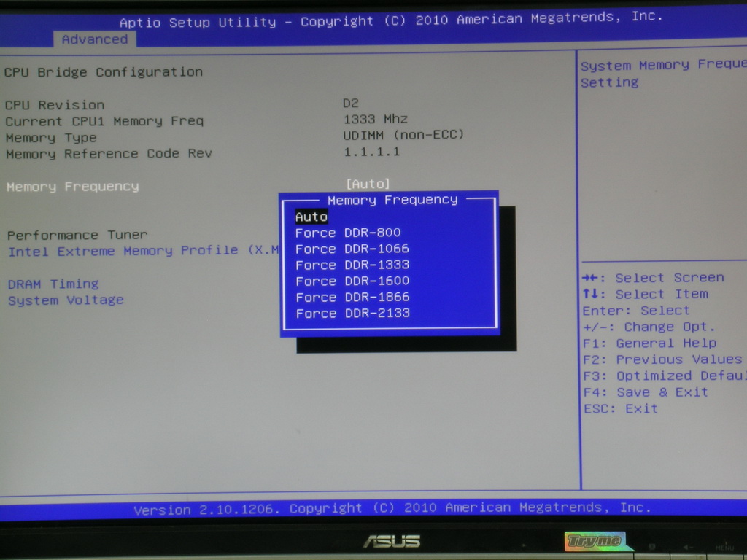This screenshot has height=560, width=747.
Task: Choose Force DDR-800 option
Action: coord(348,233)
